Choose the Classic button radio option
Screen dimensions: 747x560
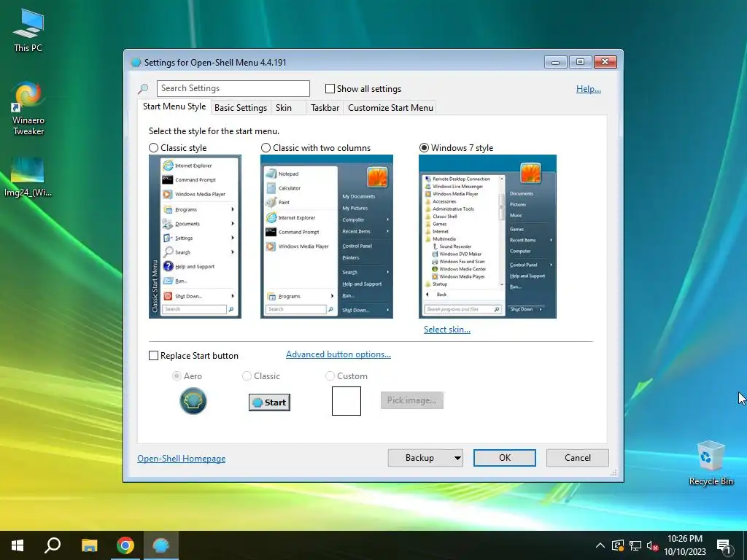tap(247, 376)
